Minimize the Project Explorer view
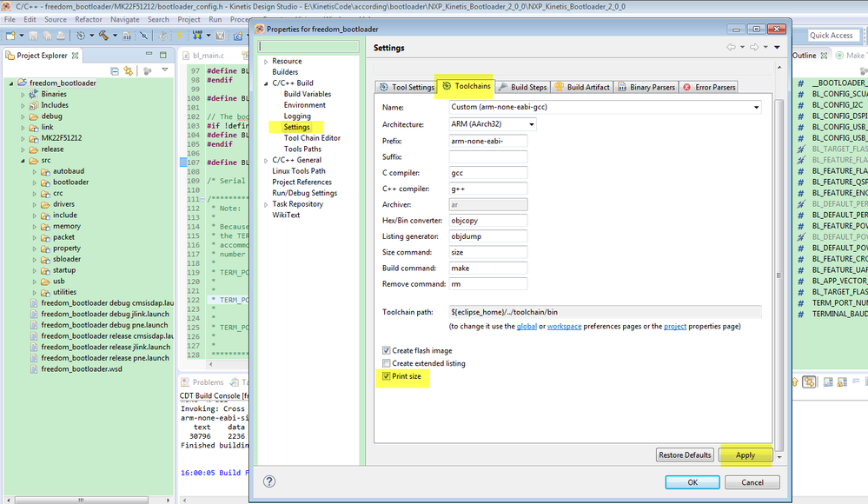This screenshot has height=504, width=868. coord(149,54)
